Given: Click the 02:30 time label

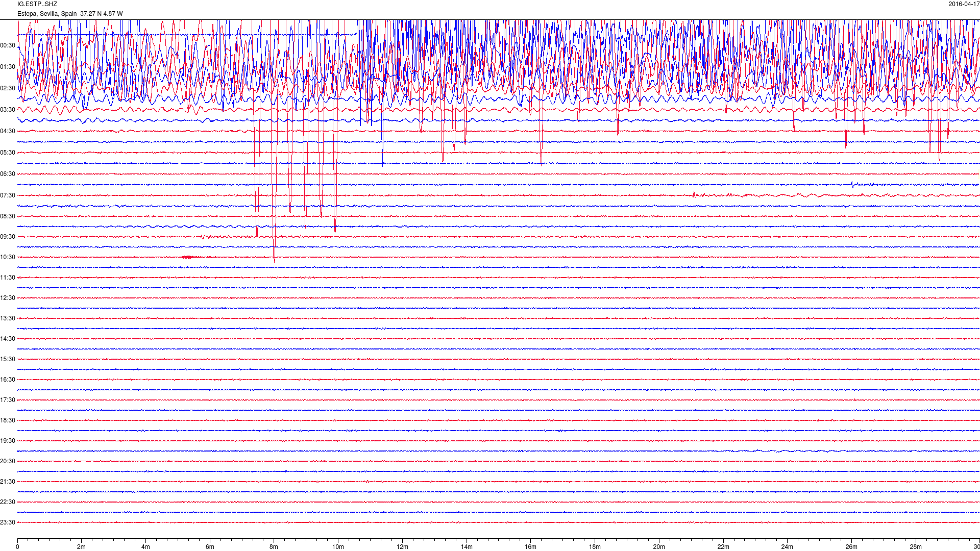Looking at the screenshot, I should 8,88.
